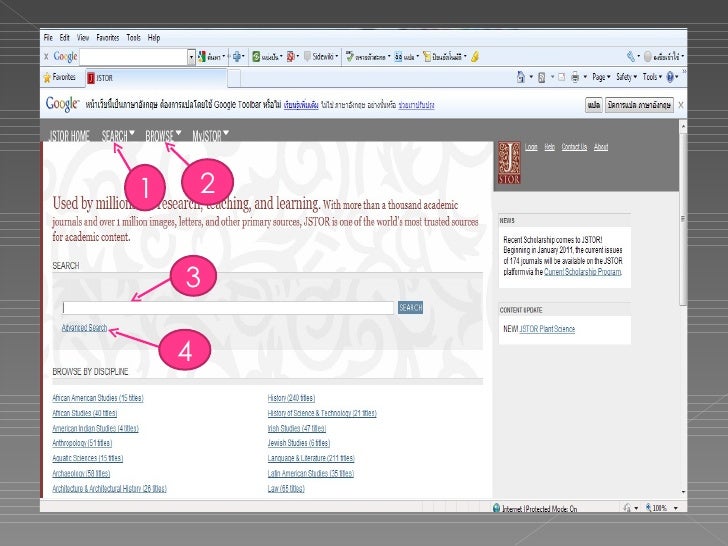Expand the Google toolbar search history dropdown
Screen dimensions: 728x546
tap(191, 57)
